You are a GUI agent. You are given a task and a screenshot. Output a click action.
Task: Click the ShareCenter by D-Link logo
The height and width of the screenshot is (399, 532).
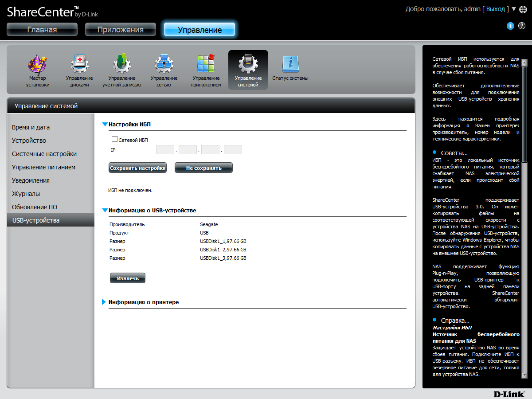[52, 12]
